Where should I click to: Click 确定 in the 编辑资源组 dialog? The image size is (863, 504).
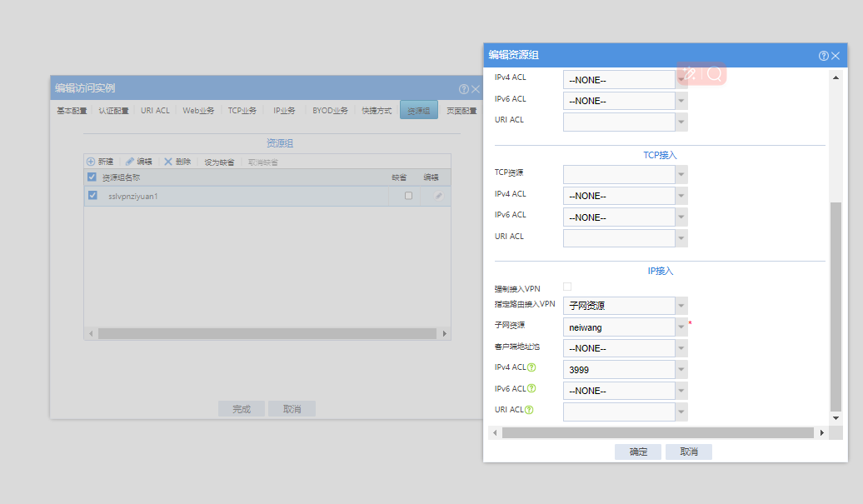[638, 452]
